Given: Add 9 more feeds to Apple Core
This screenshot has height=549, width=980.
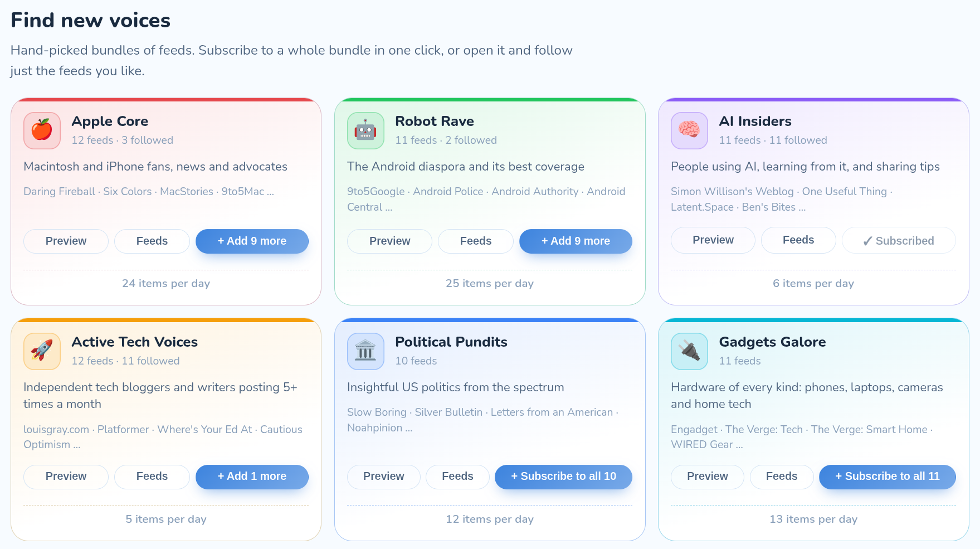Looking at the screenshot, I should 252,241.
